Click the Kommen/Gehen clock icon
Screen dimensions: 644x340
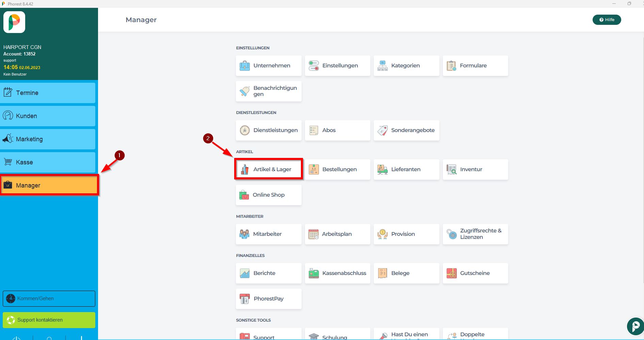(x=11, y=298)
